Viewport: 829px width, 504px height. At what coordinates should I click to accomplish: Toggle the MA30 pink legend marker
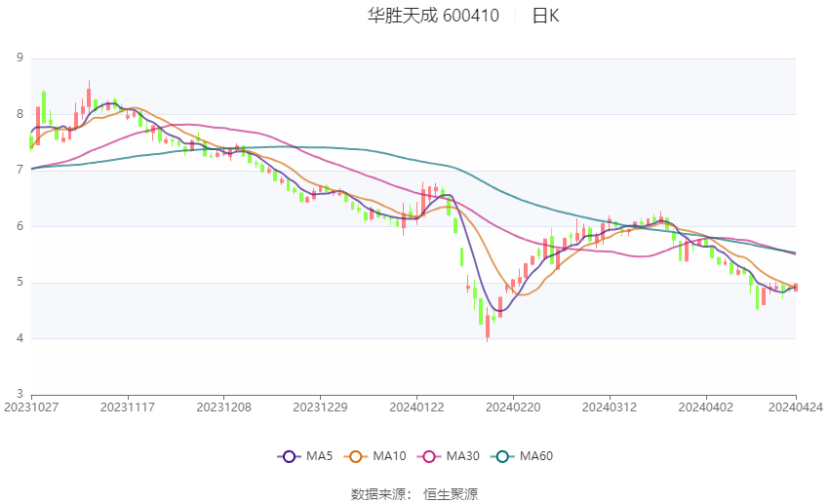[429, 456]
